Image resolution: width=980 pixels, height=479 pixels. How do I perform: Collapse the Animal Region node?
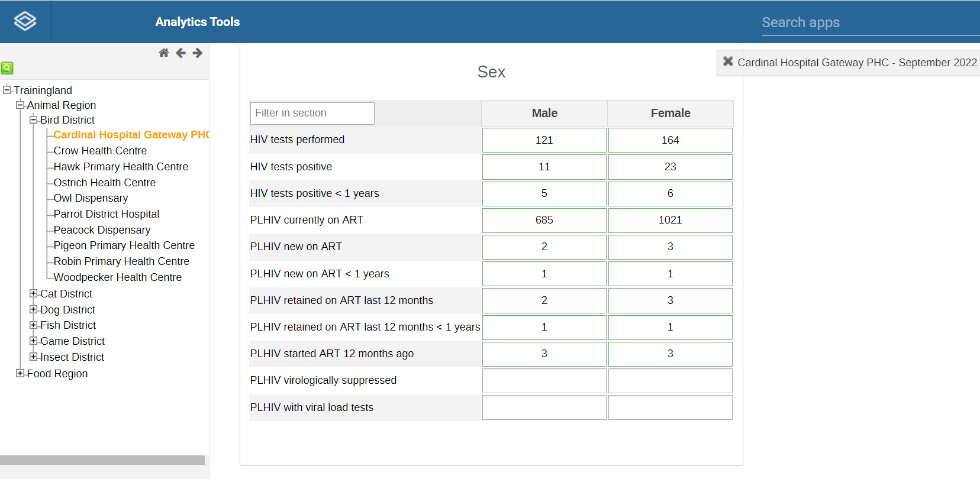pos(20,105)
